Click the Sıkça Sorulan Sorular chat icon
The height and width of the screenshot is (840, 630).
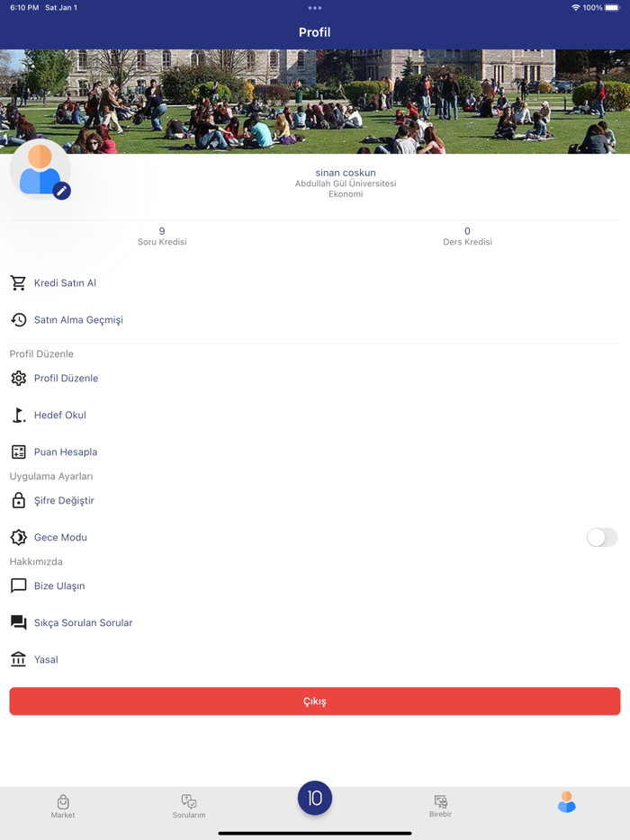18,622
